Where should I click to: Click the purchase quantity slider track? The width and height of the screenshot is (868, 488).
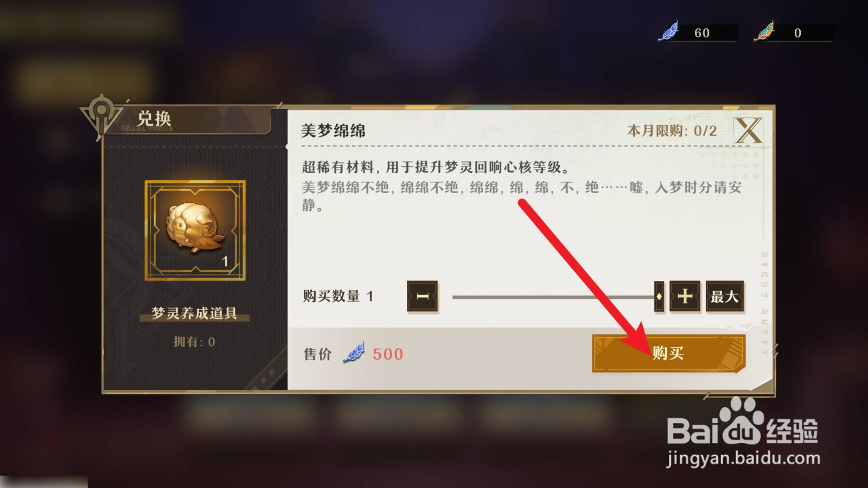pos(553,297)
